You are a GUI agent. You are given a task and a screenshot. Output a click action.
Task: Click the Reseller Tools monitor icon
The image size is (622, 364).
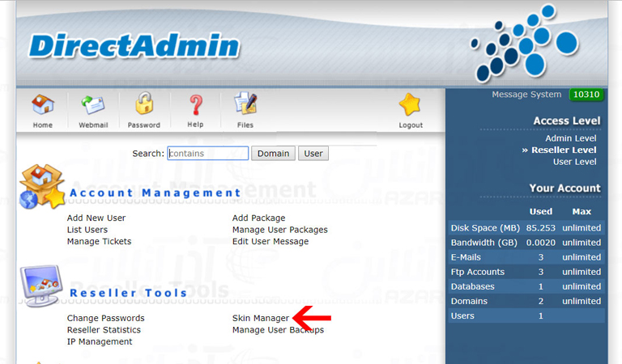point(41,286)
